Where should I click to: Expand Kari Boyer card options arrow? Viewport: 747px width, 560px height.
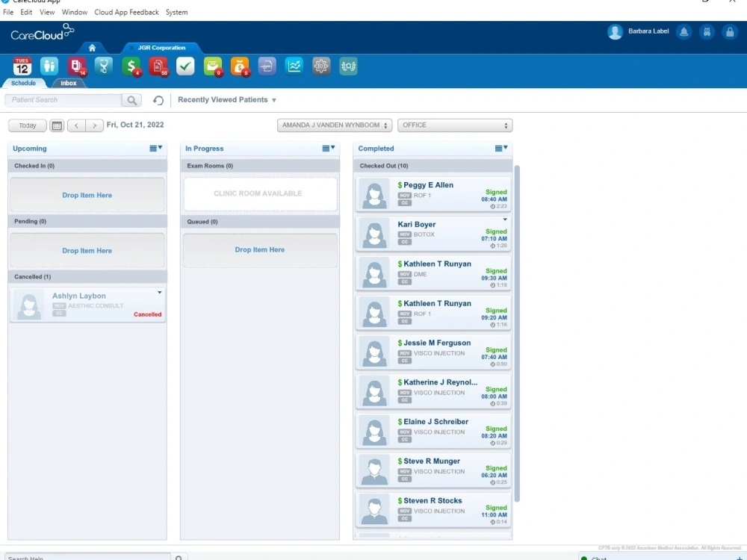point(505,220)
